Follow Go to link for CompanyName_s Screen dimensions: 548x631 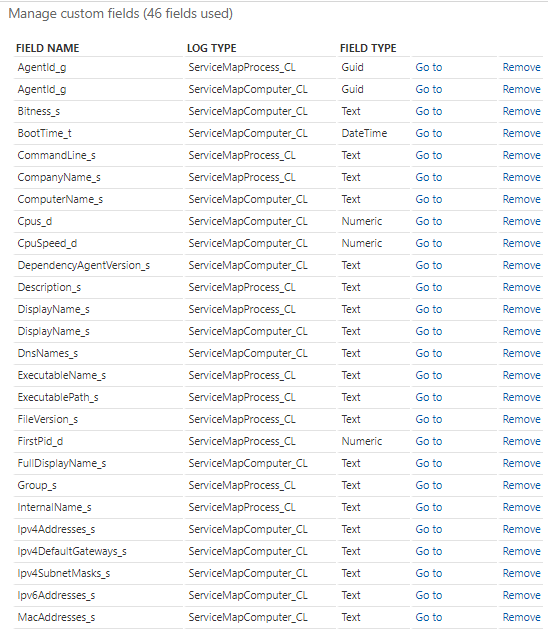click(x=429, y=177)
